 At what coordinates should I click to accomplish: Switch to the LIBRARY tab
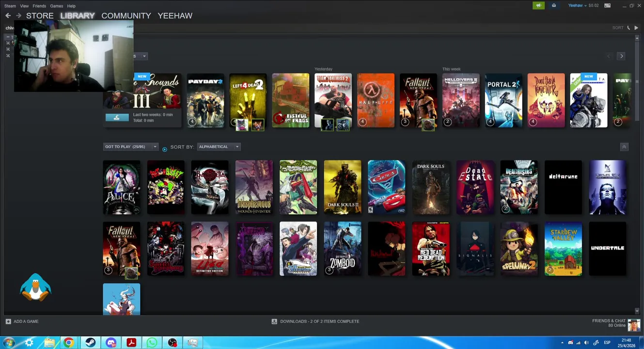pos(78,16)
